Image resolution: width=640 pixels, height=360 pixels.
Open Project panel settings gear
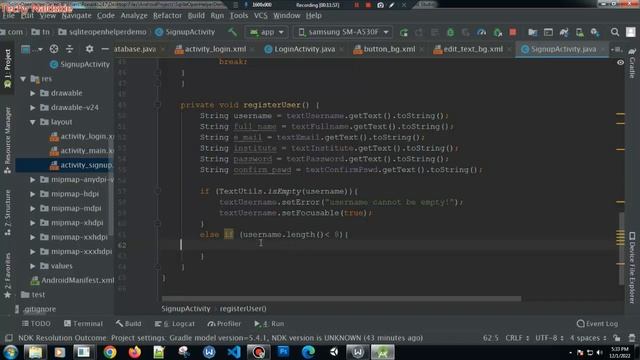click(89, 49)
